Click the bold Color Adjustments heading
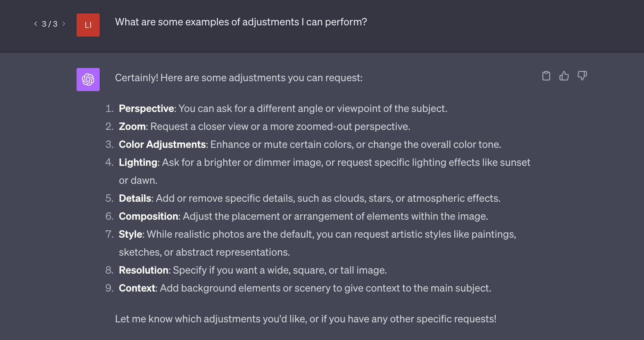Screen dimensions: 644x340 [x=162, y=144]
